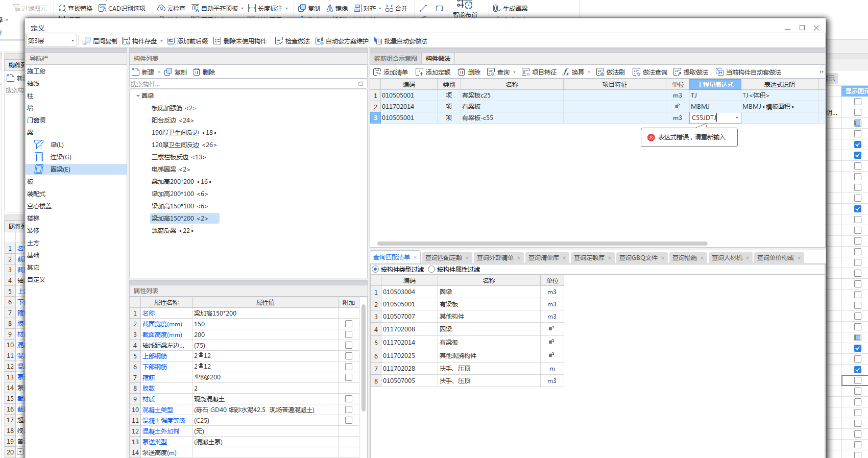
Task: Select 飘窗反梁 <22> in list
Action: tap(173, 230)
